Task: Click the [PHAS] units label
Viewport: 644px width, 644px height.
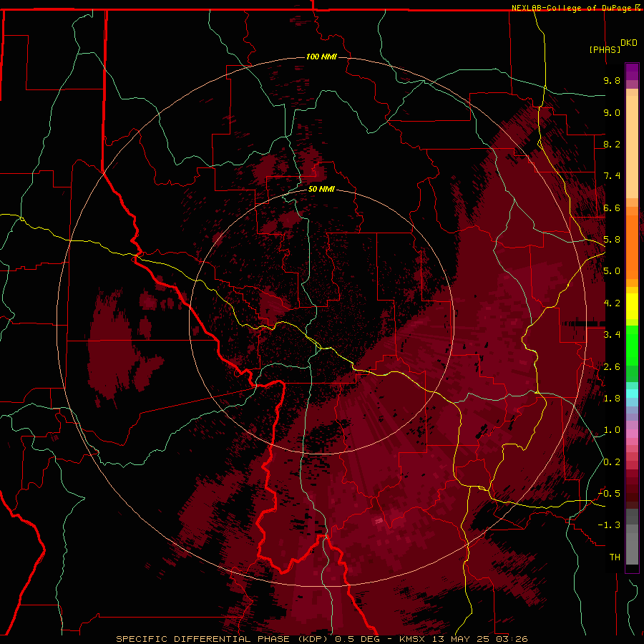Action: pyautogui.click(x=605, y=49)
